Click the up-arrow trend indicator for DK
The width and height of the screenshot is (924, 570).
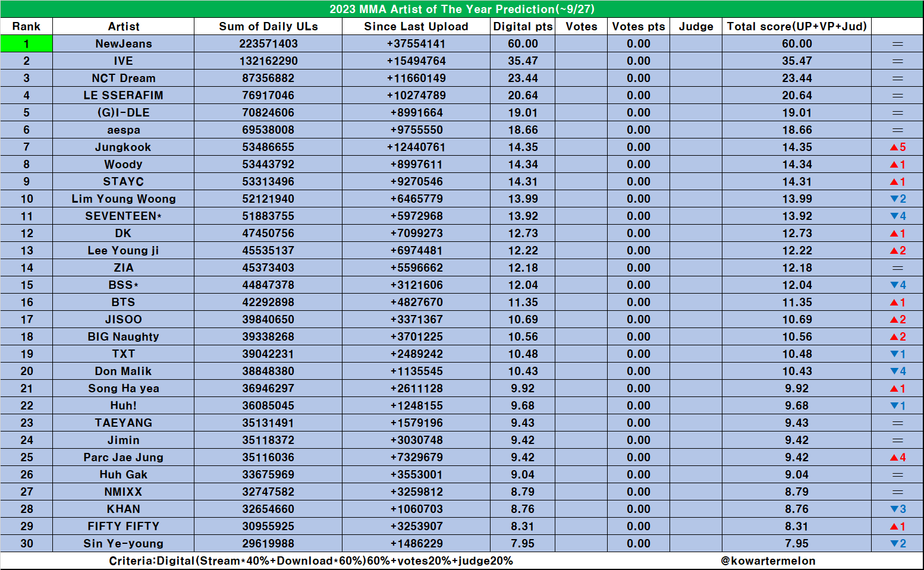[898, 233]
